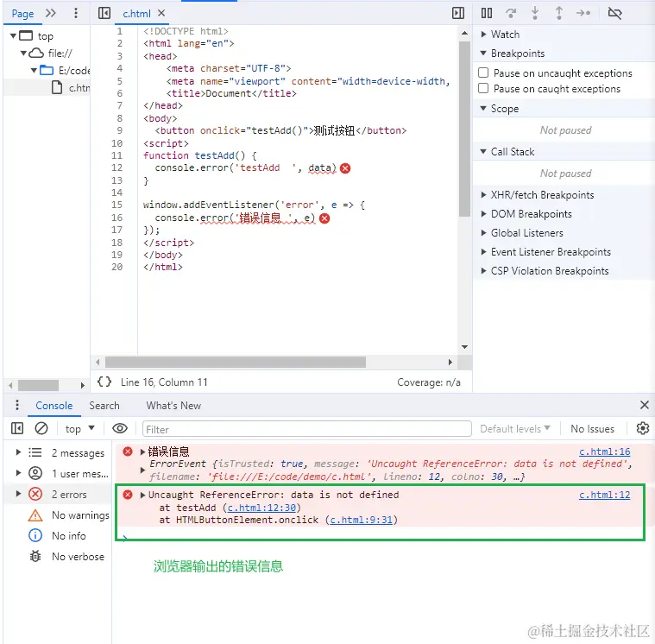Click error marker on line 16
The height and width of the screenshot is (644, 655).
[324, 218]
